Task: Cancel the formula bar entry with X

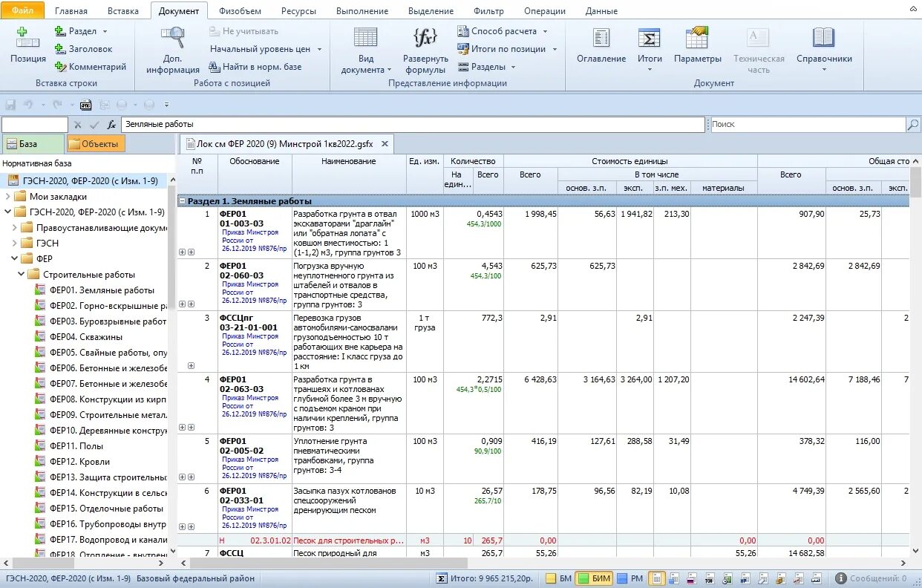Action: point(77,125)
